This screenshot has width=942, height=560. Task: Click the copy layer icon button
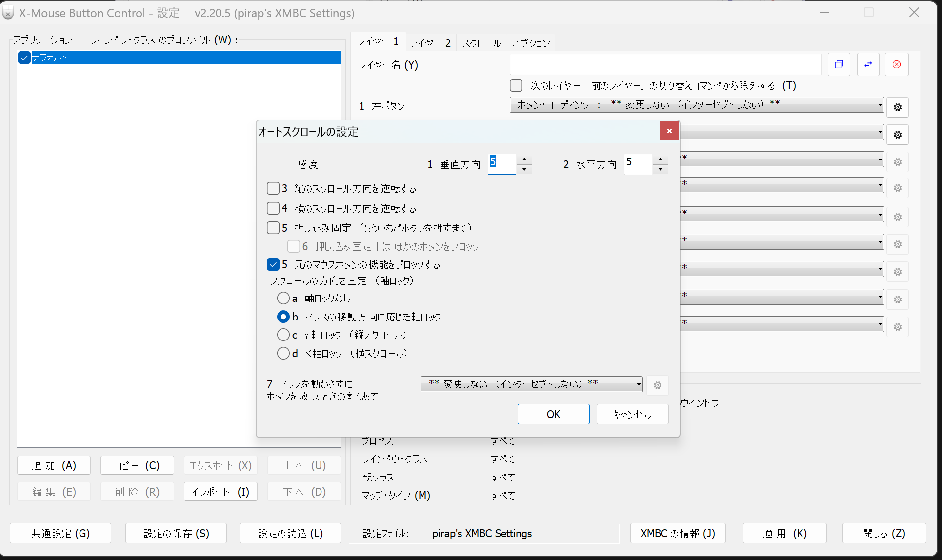[x=839, y=64]
